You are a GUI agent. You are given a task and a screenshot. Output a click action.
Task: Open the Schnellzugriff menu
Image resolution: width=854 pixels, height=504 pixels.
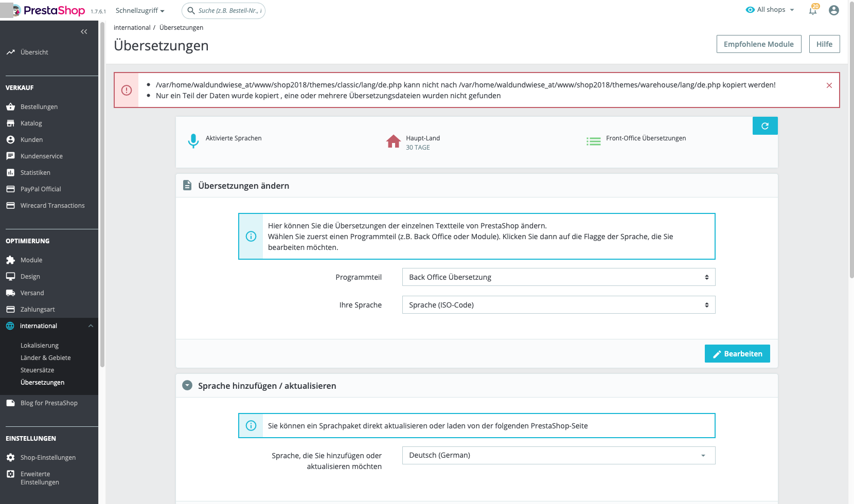tap(140, 11)
